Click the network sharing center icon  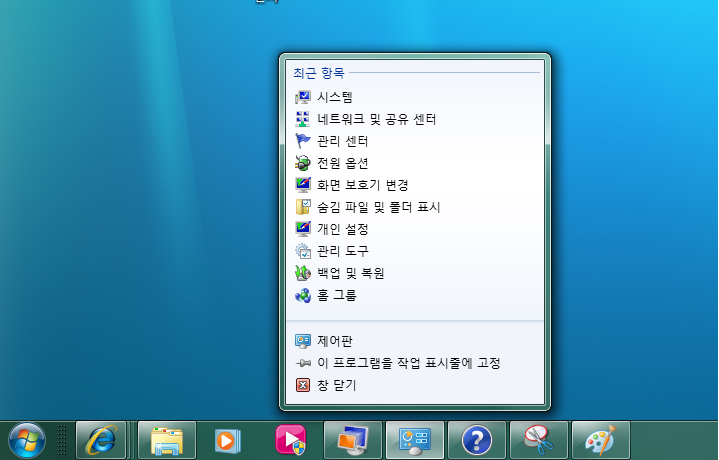coord(303,119)
